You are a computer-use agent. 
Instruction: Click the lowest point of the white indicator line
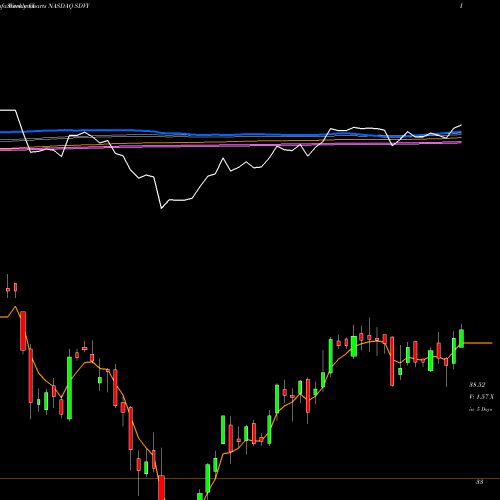(x=161, y=208)
